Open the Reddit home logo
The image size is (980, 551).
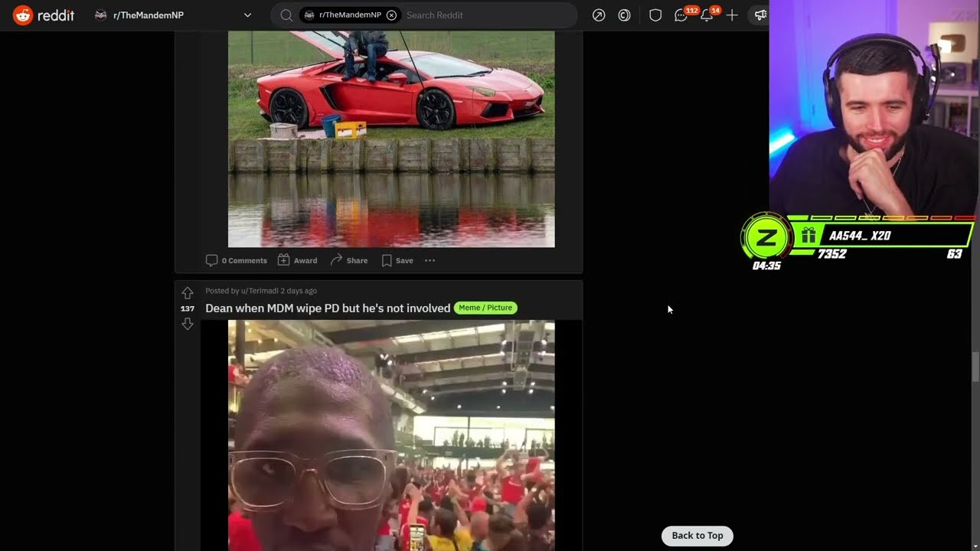tap(44, 15)
